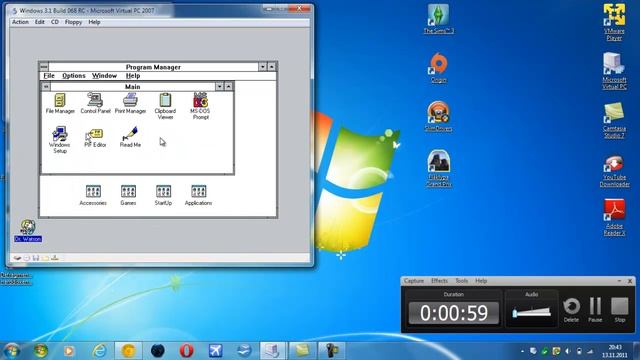Open the YouTube Downloader desktop shortcut
The width and height of the screenshot is (640, 360).
pos(614,171)
